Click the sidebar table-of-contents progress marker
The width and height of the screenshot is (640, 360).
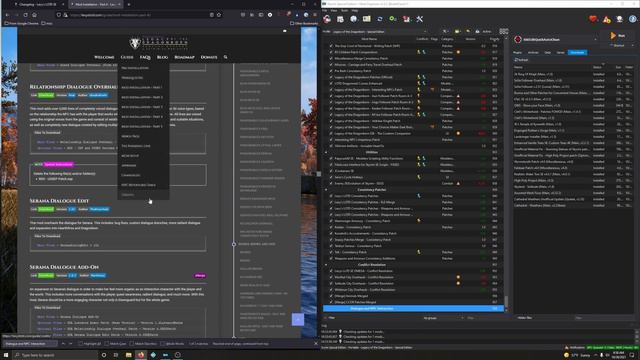coord(234,244)
